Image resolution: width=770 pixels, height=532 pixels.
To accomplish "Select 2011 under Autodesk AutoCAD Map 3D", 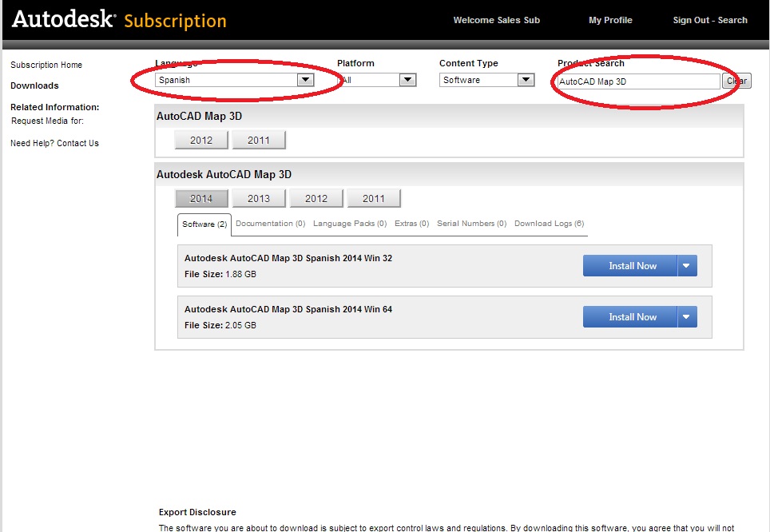I will pos(374,198).
